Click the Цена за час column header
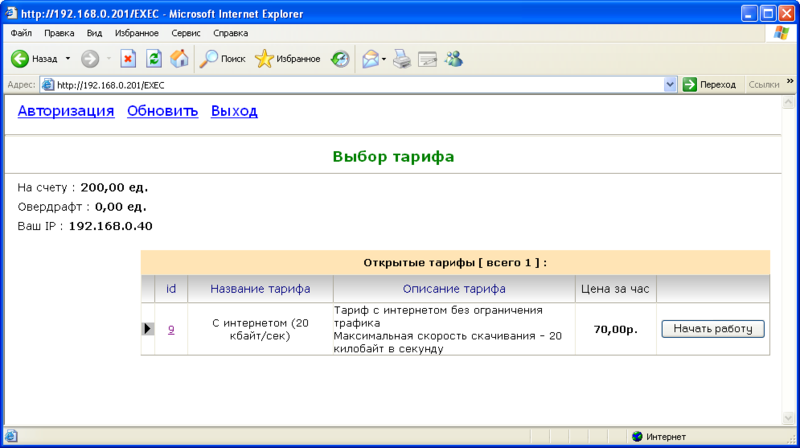Screen dimensions: 800x448 615,289
